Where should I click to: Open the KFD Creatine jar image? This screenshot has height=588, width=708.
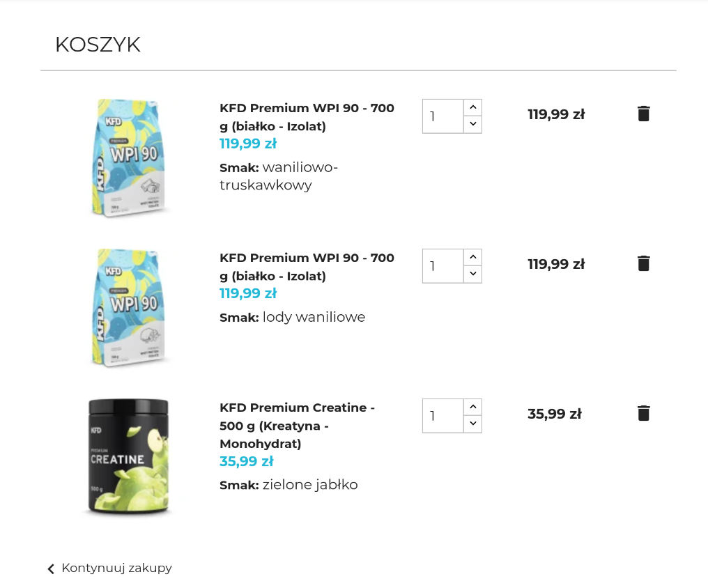[x=128, y=457]
